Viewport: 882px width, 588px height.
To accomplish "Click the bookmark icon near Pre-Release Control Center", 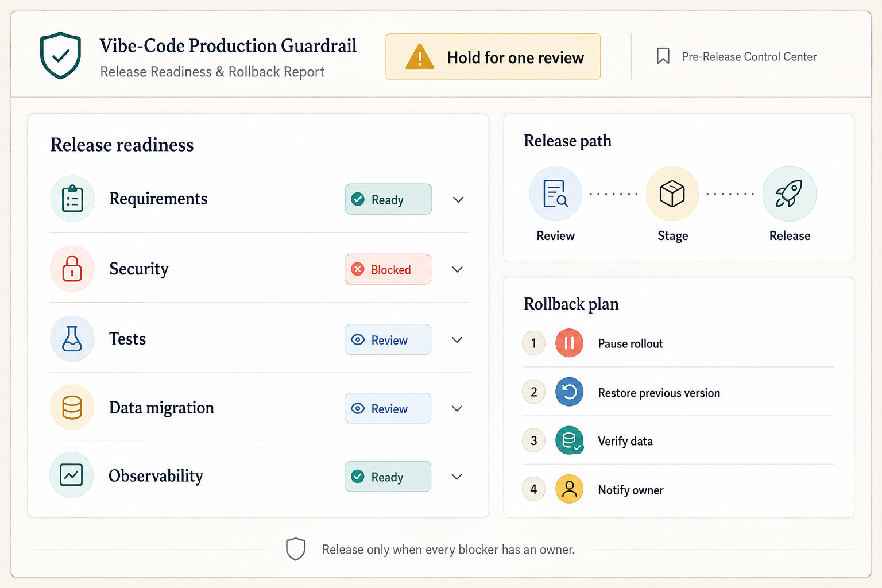I will tap(663, 56).
